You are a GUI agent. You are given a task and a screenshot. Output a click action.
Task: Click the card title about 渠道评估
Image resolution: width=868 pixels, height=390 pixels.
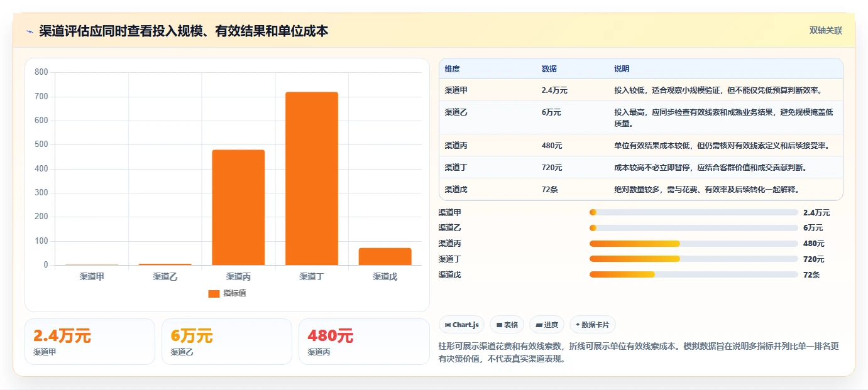184,31
